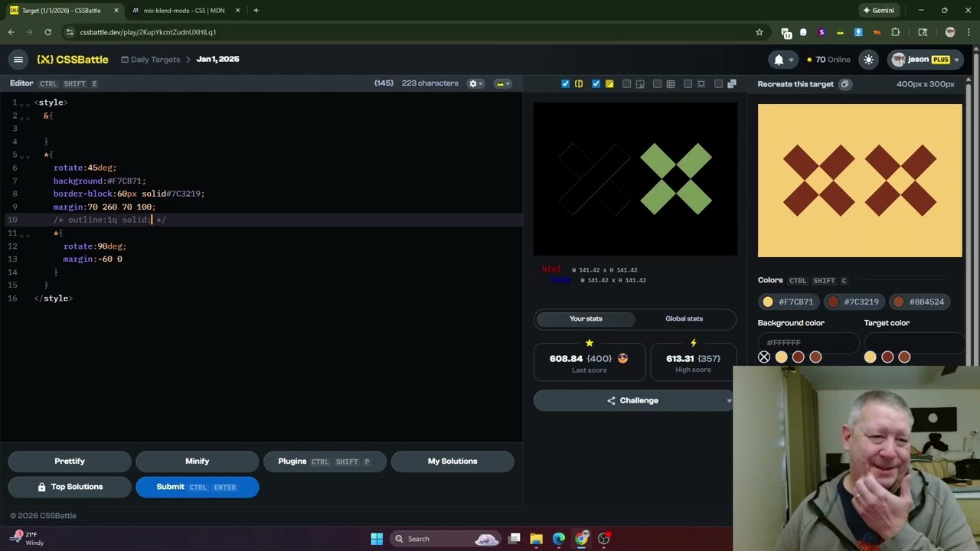The width and height of the screenshot is (980, 551).
Task: Open the yellow plugin dropdown in editor header
Action: (502, 83)
